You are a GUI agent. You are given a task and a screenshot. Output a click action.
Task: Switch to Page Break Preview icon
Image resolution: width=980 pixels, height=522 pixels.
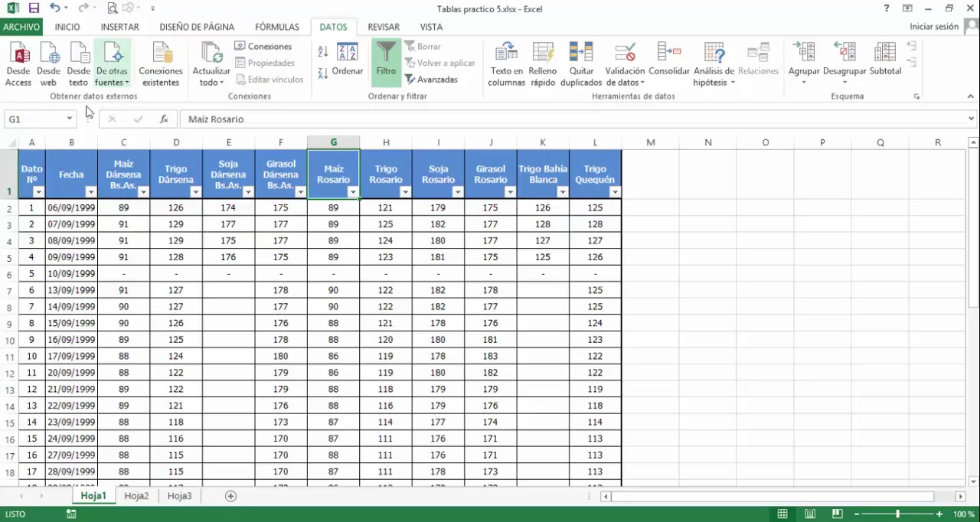[x=838, y=514]
